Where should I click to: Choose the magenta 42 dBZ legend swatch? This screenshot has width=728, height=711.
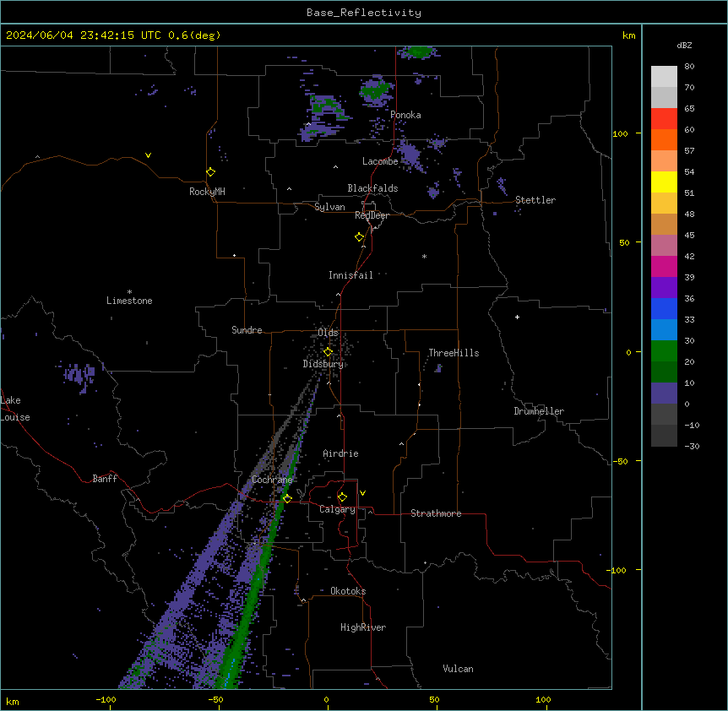664,266
